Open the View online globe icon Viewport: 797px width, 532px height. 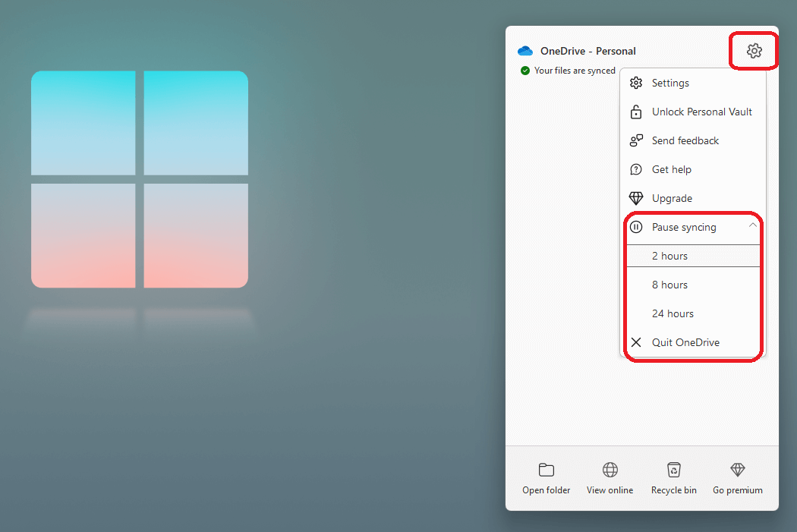click(610, 470)
